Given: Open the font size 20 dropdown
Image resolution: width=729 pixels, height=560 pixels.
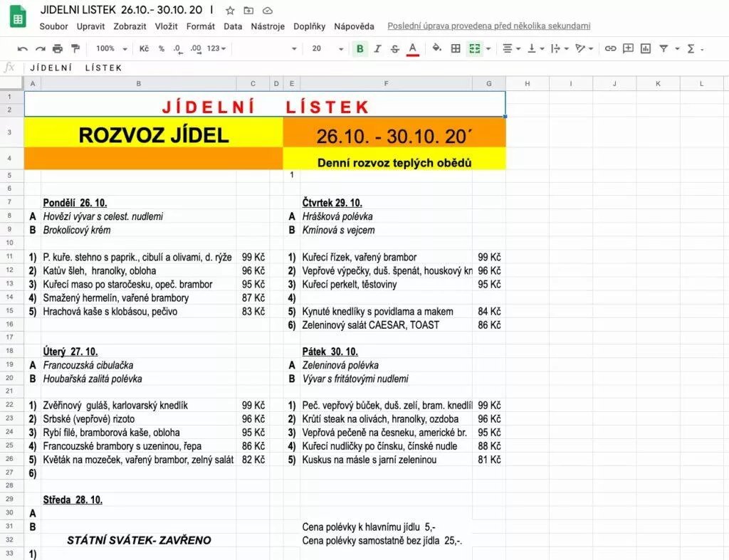Looking at the screenshot, I should click(327, 48).
